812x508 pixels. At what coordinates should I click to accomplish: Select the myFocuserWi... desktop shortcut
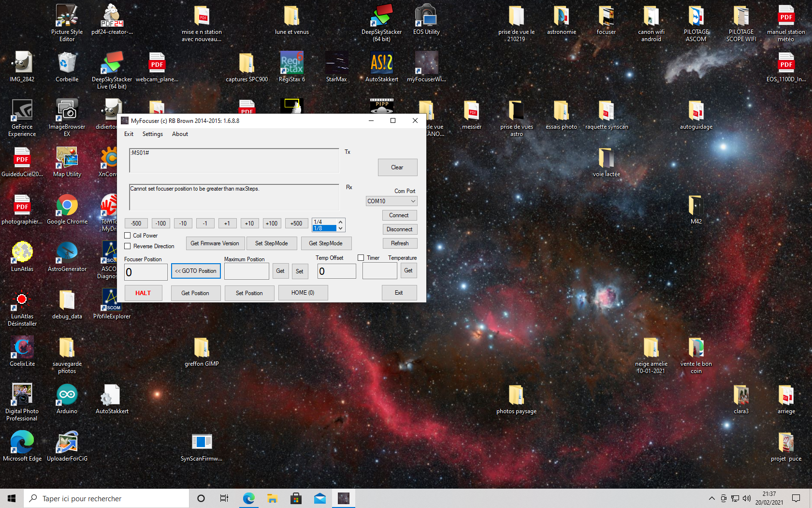[426, 67]
